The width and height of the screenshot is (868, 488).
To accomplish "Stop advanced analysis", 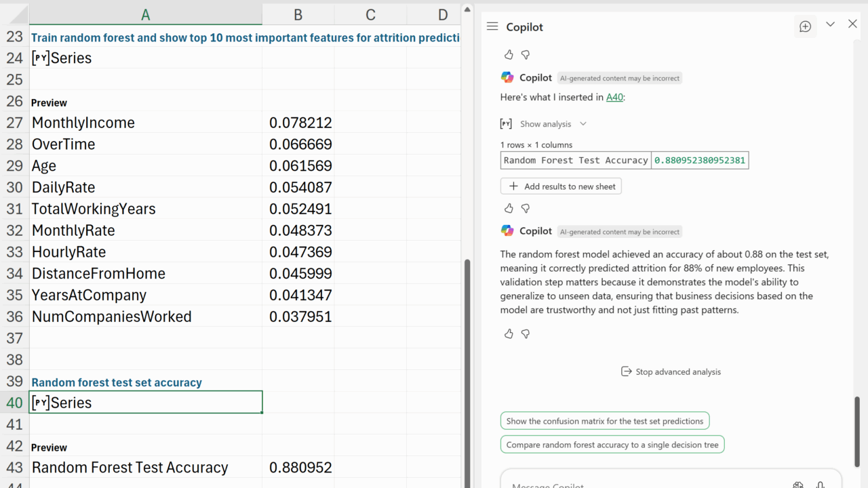I will (671, 371).
